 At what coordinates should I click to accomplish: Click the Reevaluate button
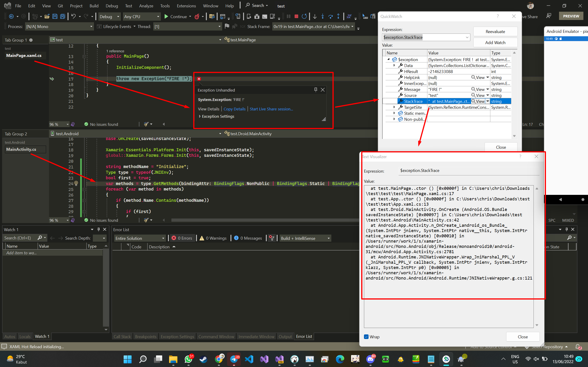(495, 31)
